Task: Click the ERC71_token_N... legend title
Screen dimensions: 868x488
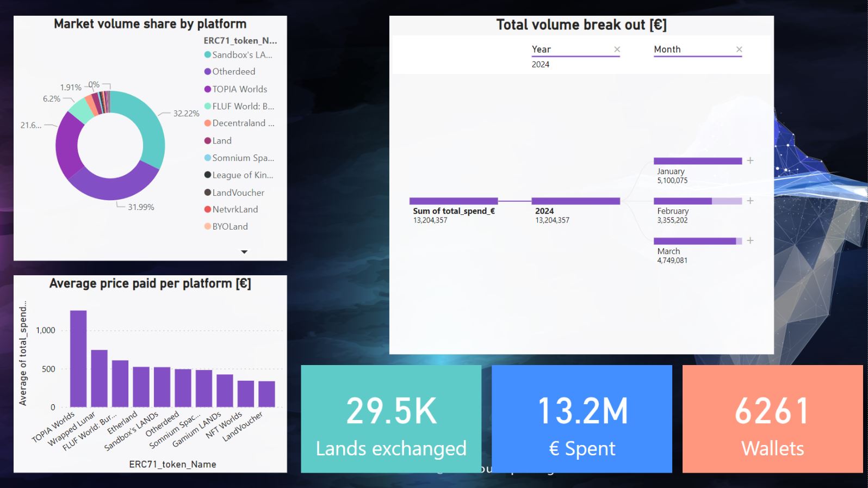Action: point(240,40)
